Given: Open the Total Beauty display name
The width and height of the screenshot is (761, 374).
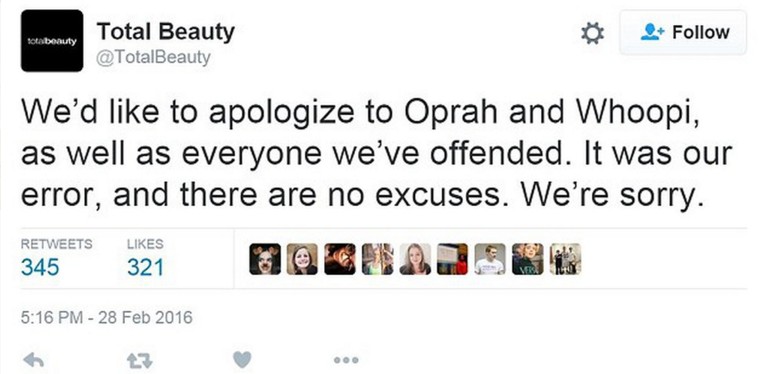Looking at the screenshot, I should (x=165, y=32).
